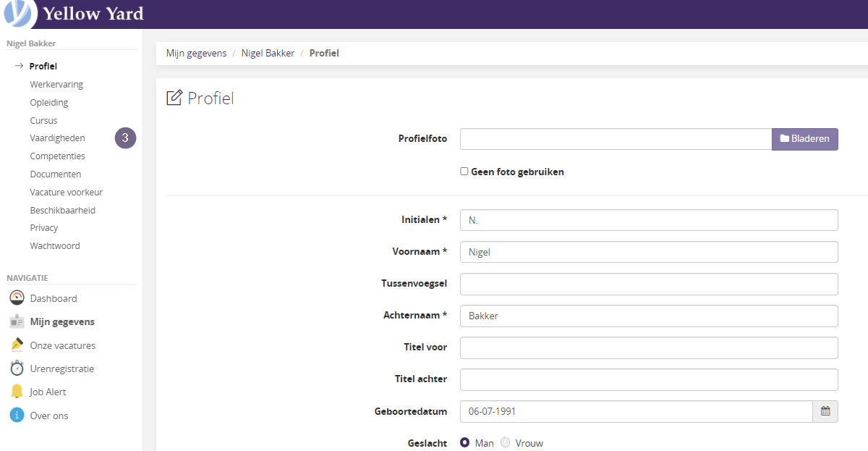Click the Geboortedatum date field
Screen dimensions: 868x451
637,411
